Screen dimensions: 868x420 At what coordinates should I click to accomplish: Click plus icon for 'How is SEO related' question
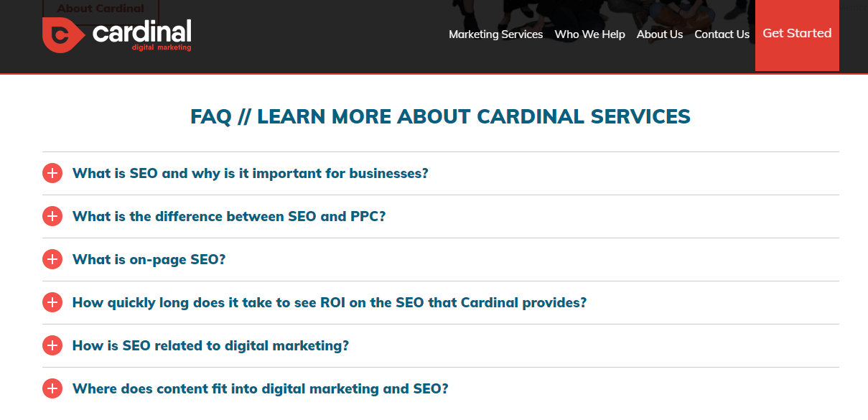click(52, 345)
